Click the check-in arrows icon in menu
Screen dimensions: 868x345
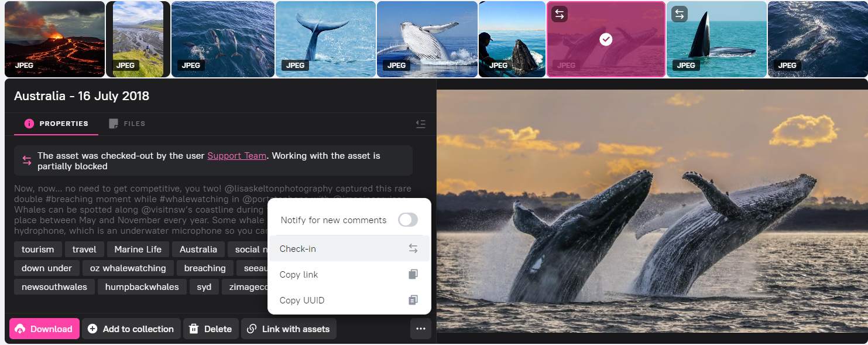tap(413, 249)
